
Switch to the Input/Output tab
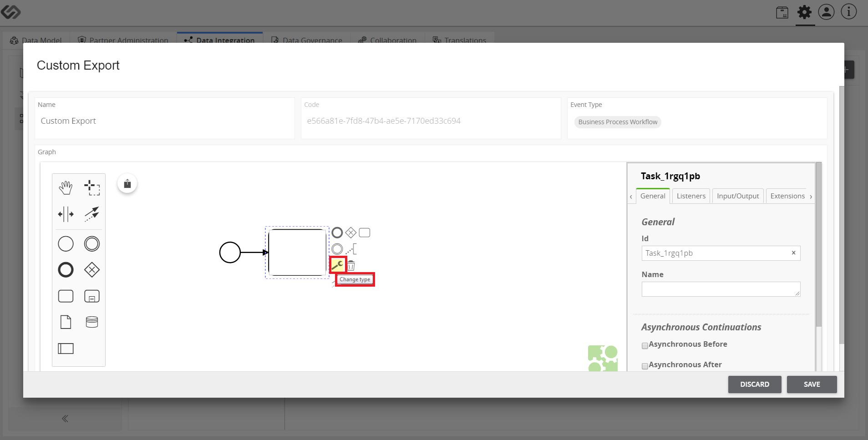(x=738, y=196)
